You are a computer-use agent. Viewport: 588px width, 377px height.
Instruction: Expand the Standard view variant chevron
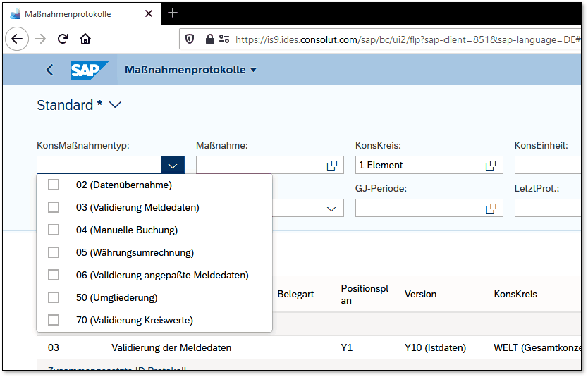click(116, 105)
